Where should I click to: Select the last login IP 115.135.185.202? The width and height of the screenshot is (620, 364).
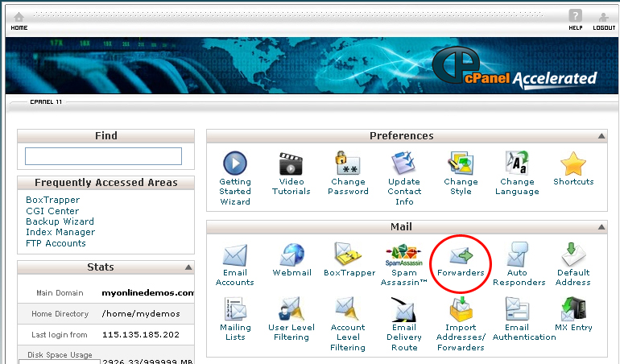(x=140, y=335)
